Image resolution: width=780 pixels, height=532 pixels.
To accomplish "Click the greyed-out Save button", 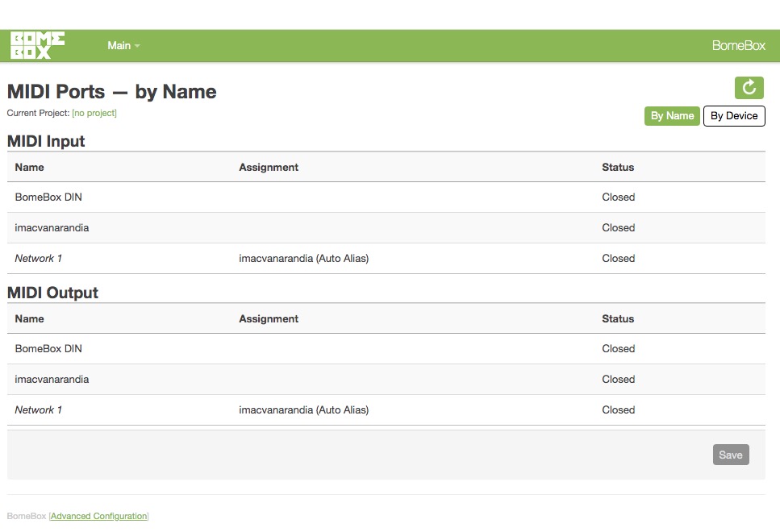I will (x=730, y=455).
